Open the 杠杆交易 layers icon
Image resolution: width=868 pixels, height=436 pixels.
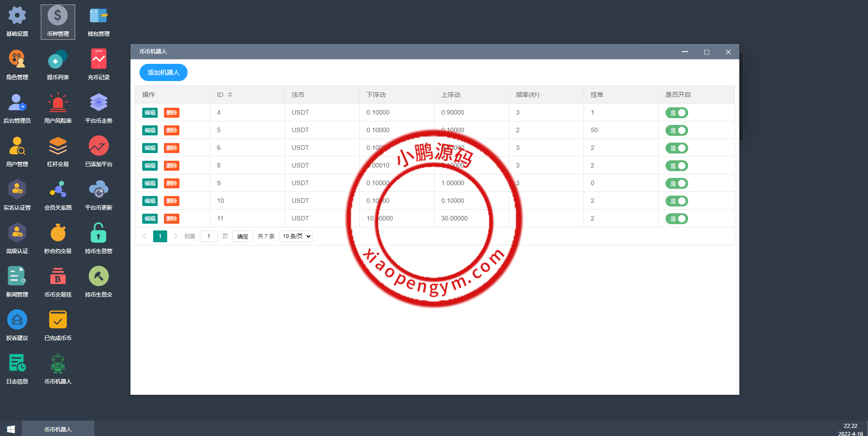[58, 147]
